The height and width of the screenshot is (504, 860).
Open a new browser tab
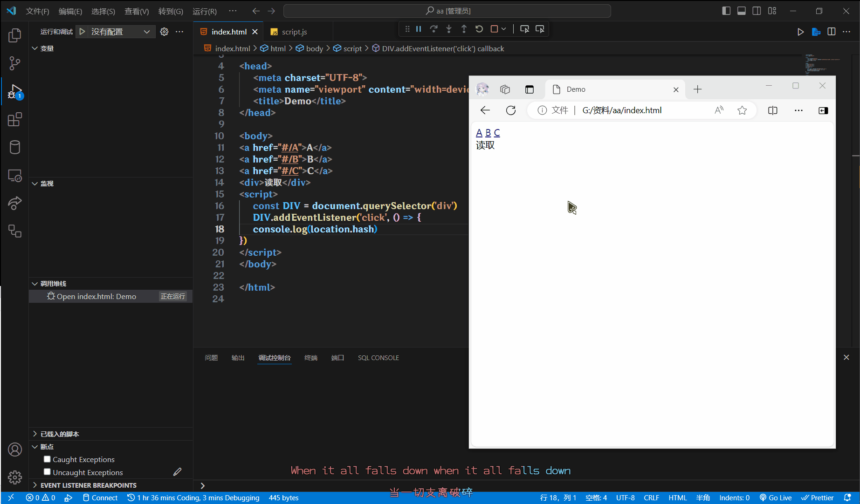(697, 89)
